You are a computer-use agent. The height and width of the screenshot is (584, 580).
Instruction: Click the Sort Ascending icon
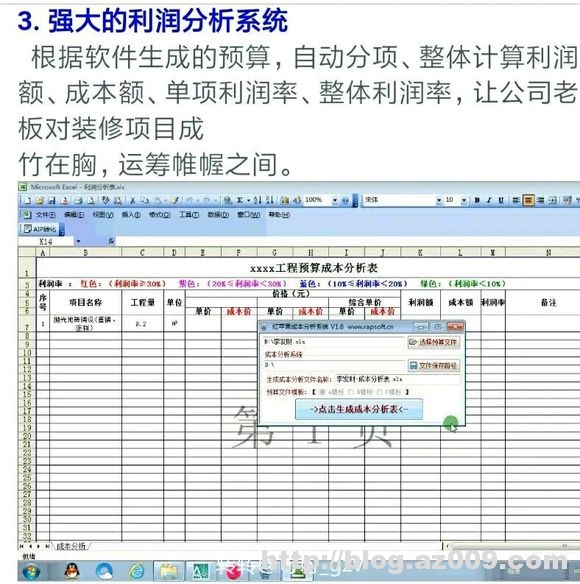[258, 200]
